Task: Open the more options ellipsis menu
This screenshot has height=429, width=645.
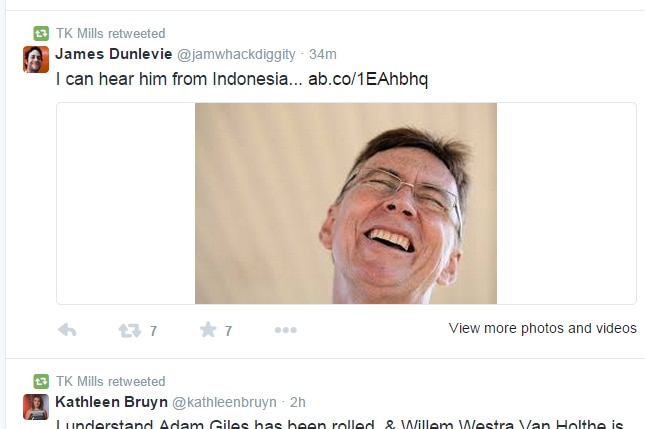Action: coord(285,330)
